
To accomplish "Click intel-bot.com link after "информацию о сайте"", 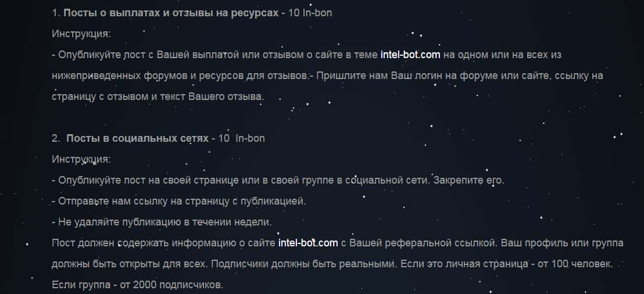I will [308, 242].
